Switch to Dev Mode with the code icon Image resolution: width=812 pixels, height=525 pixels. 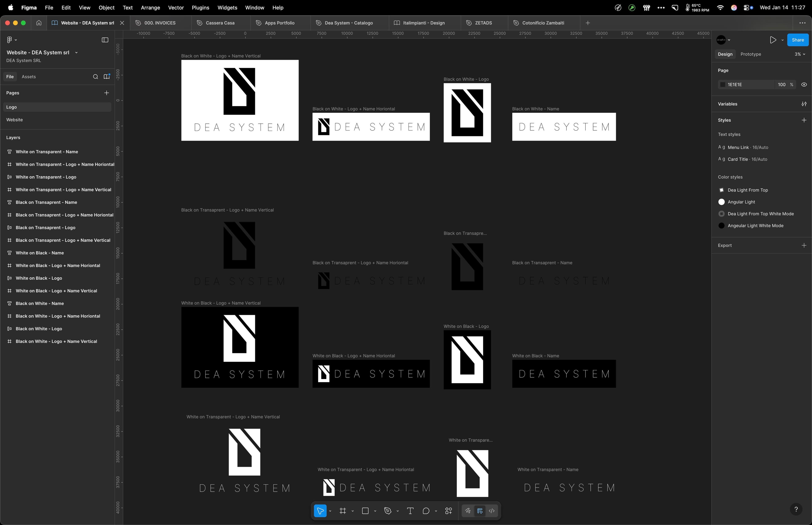pyautogui.click(x=491, y=511)
